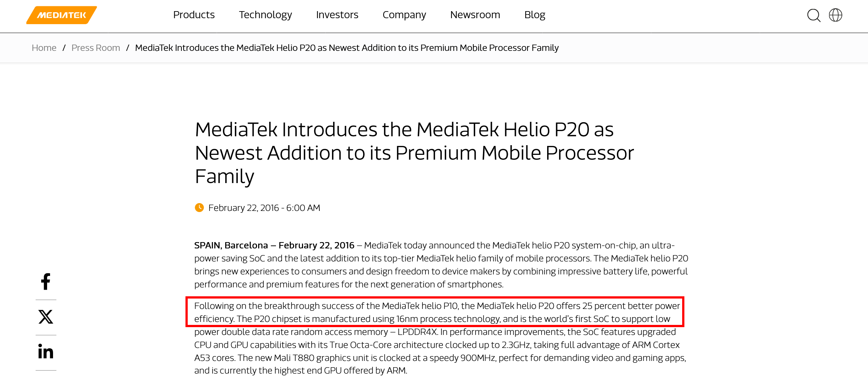868x378 pixels.
Task: Open the Investors menu
Action: (x=337, y=15)
